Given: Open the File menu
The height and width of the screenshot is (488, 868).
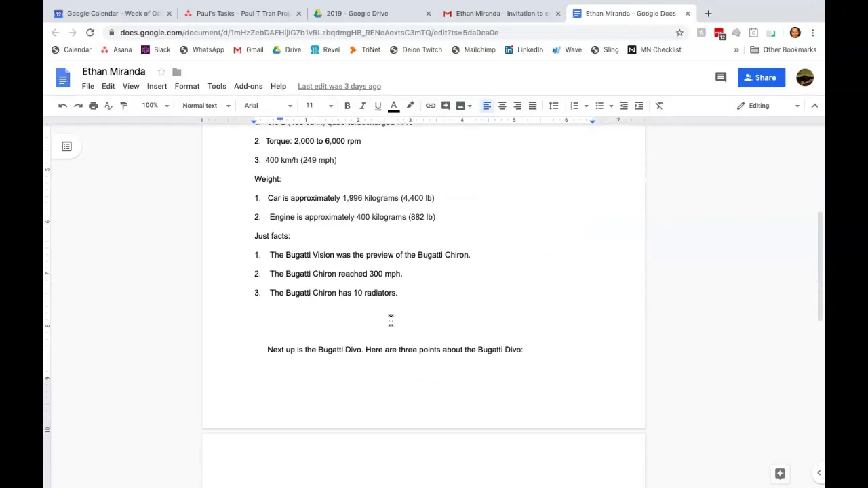Looking at the screenshot, I should 88,87.
